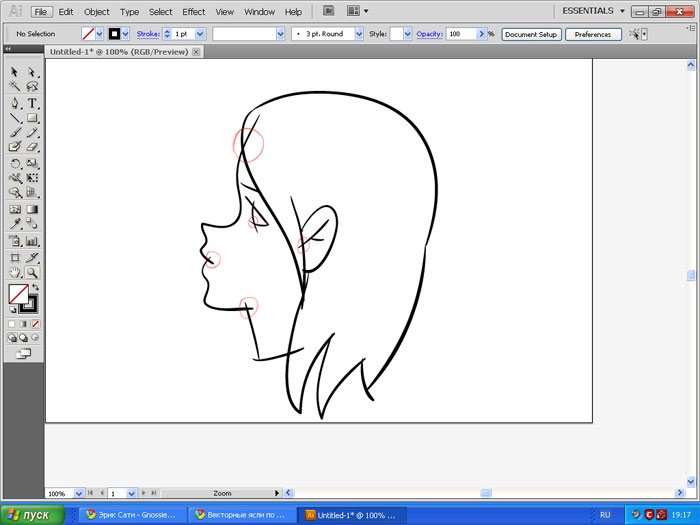Set paint mode to None
Image resolution: width=700 pixels, height=525 pixels.
pos(35,324)
